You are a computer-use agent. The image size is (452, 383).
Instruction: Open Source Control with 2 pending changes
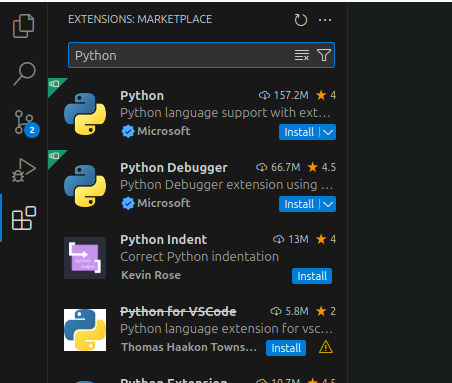(x=26, y=123)
